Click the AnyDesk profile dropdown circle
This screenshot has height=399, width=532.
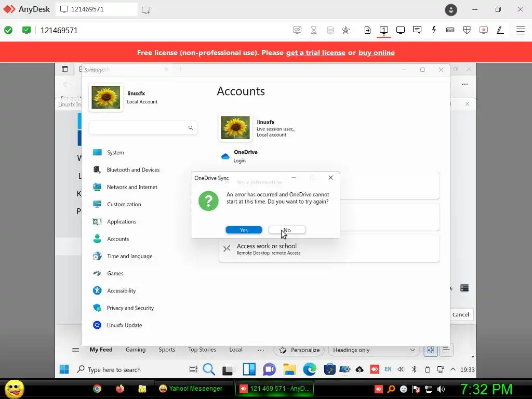451,10
